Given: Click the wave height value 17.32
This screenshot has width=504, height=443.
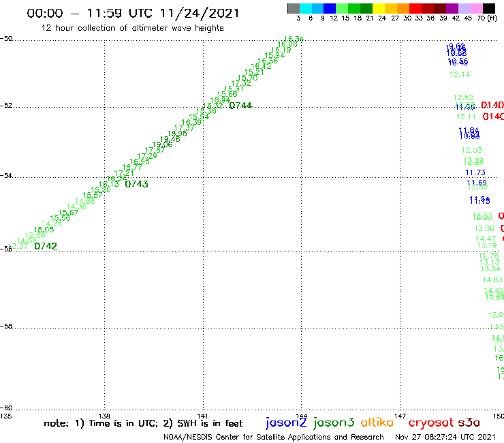Looking at the screenshot, I should coord(241,83).
